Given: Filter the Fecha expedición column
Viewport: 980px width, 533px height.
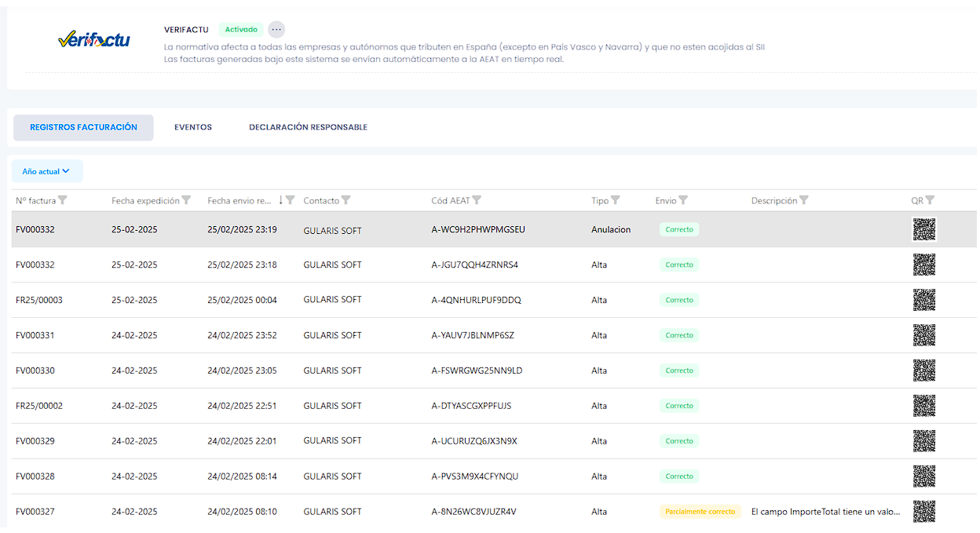Looking at the screenshot, I should [186, 200].
